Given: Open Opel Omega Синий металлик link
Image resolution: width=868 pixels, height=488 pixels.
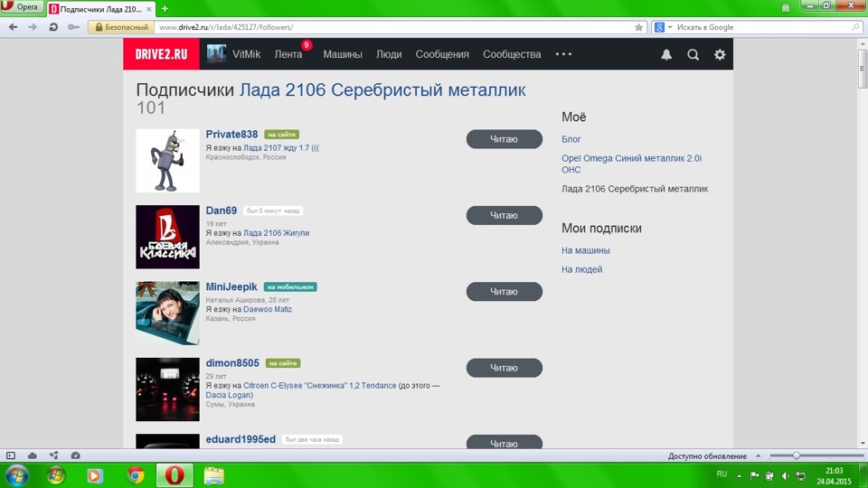Looking at the screenshot, I should coord(631,164).
